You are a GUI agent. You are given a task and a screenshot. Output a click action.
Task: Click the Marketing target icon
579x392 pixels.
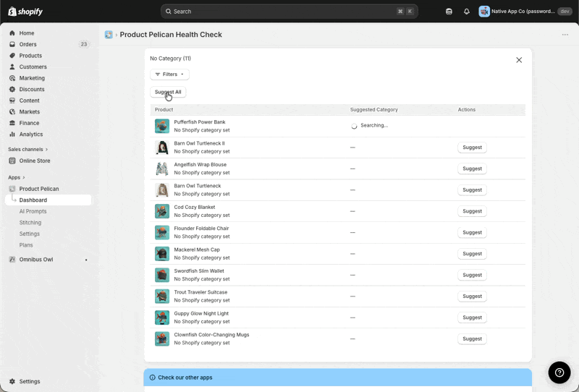(12, 78)
